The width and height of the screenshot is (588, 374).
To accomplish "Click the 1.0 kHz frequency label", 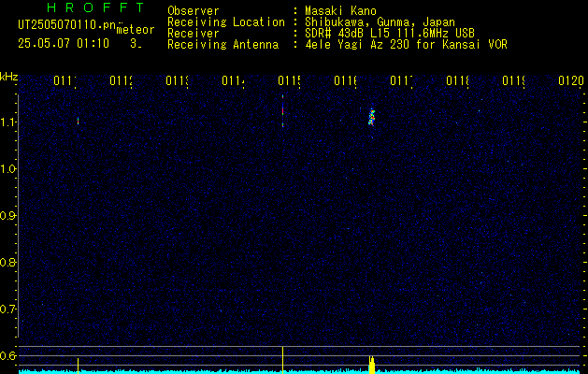I will pyautogui.click(x=7, y=169).
